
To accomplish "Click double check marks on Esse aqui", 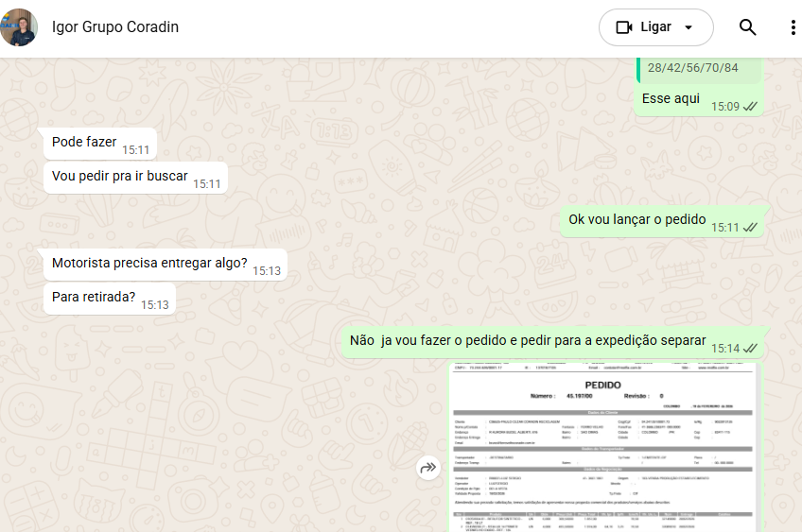I will (x=750, y=106).
